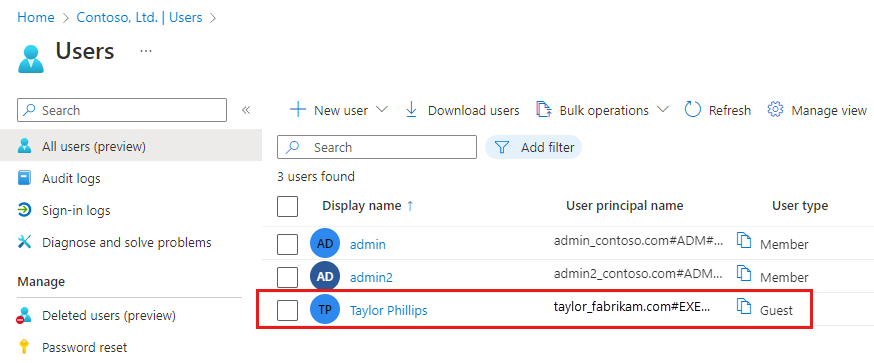Click the Sign-in logs arrow icon
Viewport: 874px width, 363px height.
pos(25,210)
